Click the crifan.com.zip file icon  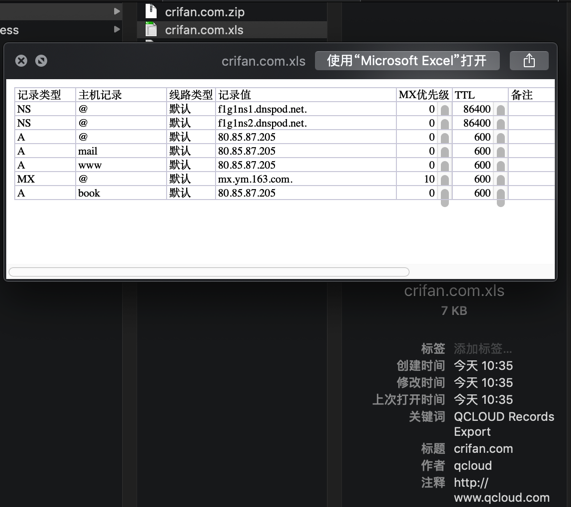point(151,11)
